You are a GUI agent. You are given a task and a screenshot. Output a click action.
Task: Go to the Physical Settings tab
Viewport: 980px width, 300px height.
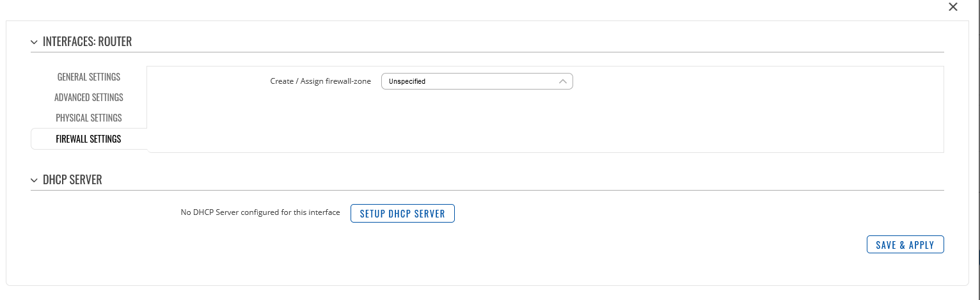(89, 118)
